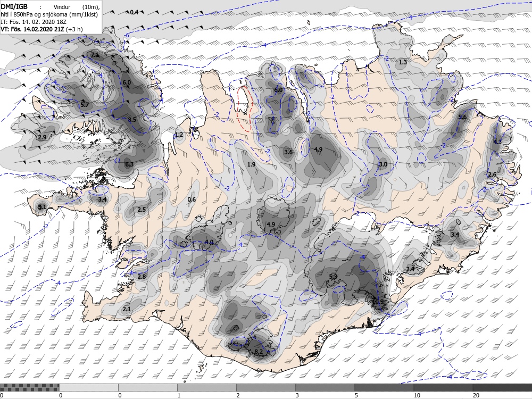532x399 pixels.
Task: Click the 10.9 snowfall maximum value
Action: click(378, 301)
